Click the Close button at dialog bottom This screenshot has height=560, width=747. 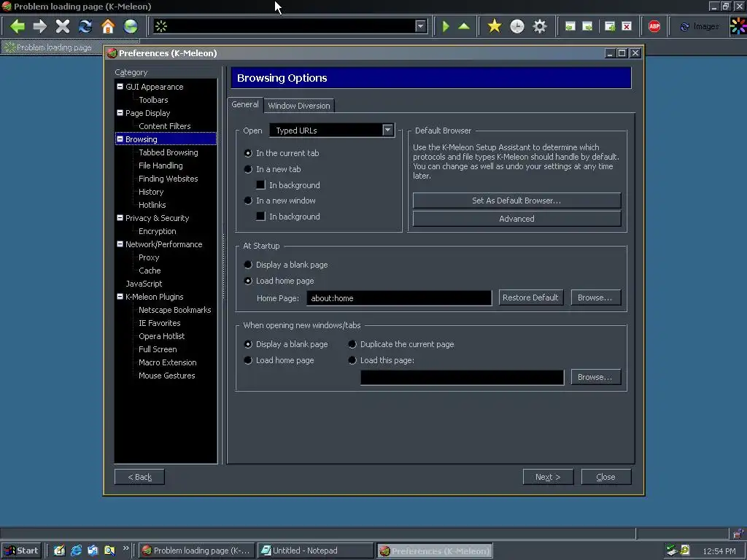(x=606, y=477)
